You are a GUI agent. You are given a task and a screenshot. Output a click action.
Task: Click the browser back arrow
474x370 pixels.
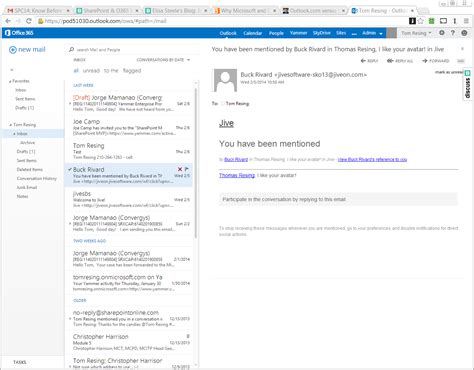coord(8,21)
